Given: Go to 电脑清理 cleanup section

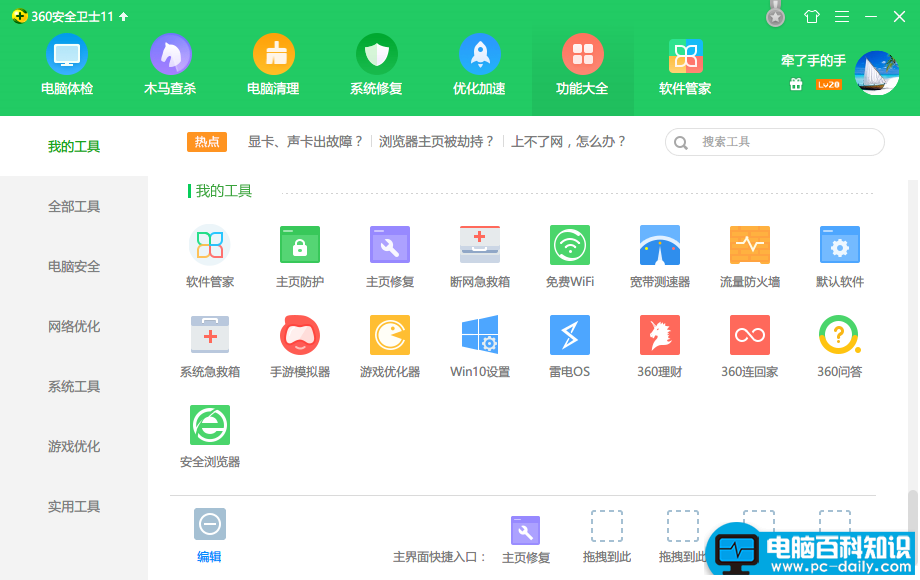Looking at the screenshot, I should click(273, 65).
